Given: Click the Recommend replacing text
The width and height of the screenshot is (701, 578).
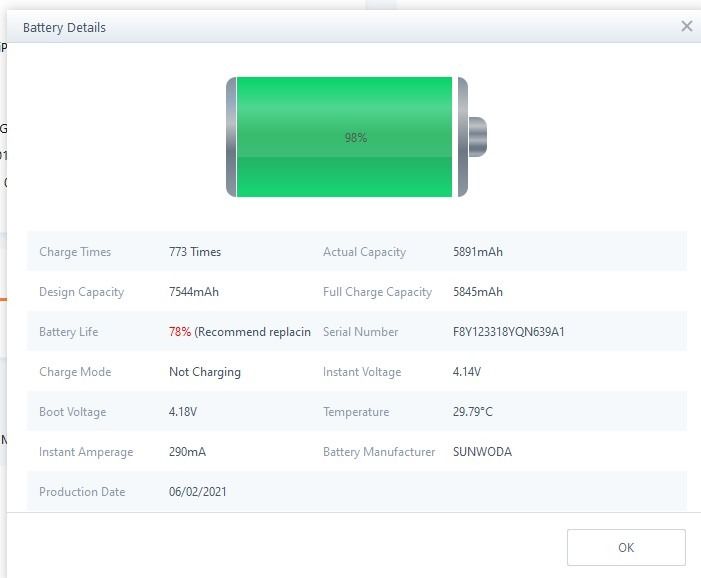Looking at the screenshot, I should (x=254, y=332).
